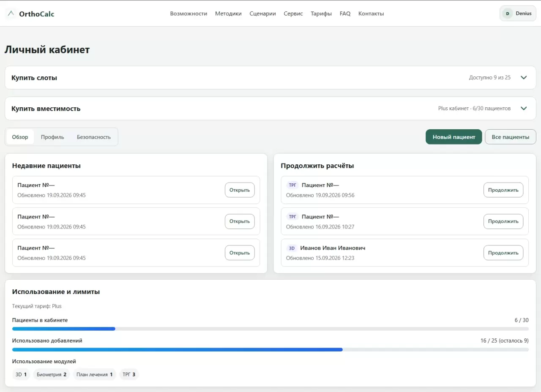Open the Тарифы page

tap(321, 14)
